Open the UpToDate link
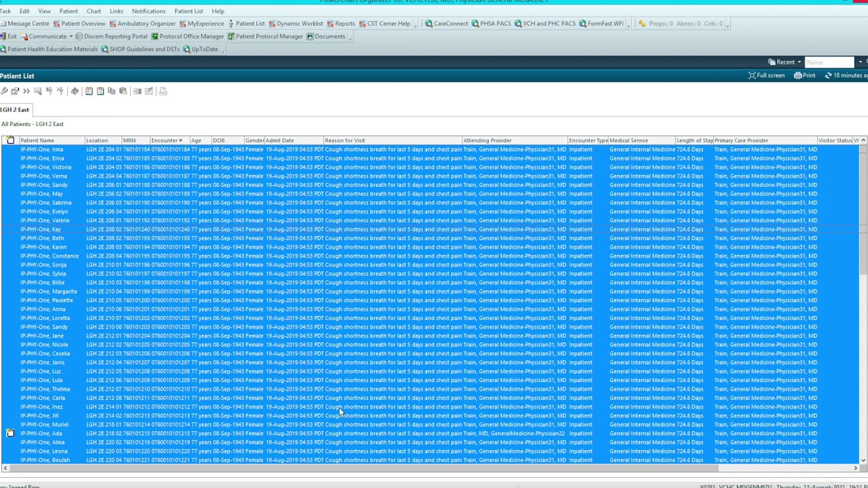The width and height of the screenshot is (868, 488). 201,49
